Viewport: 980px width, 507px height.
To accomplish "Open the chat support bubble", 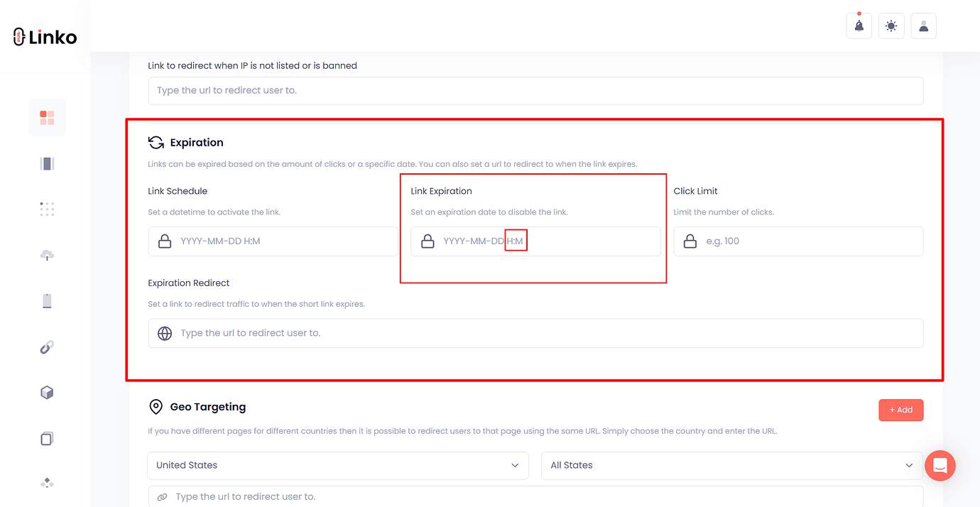I will [x=940, y=465].
